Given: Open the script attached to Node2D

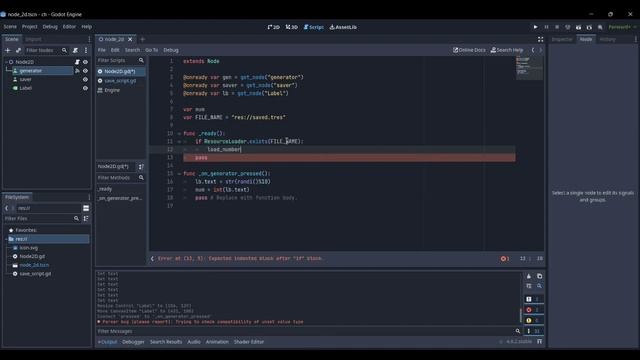Looking at the screenshot, I should (77, 62).
